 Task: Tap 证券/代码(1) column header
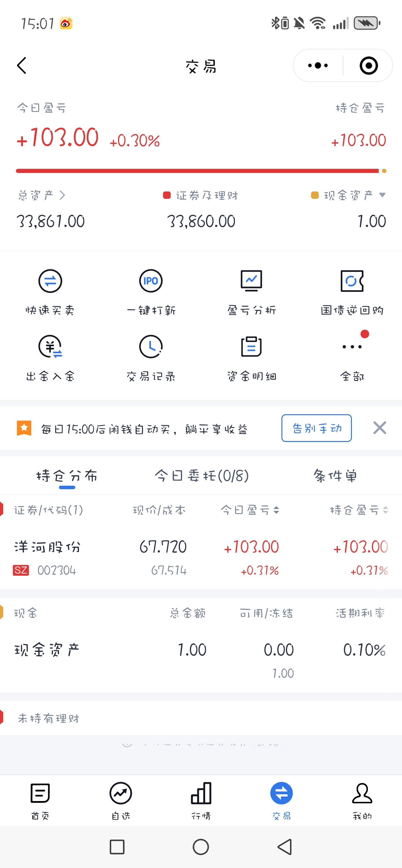click(48, 510)
